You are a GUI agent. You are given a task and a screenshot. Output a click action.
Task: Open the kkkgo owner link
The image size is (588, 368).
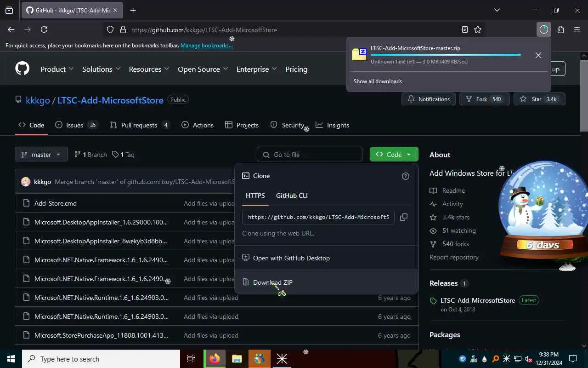point(38,100)
